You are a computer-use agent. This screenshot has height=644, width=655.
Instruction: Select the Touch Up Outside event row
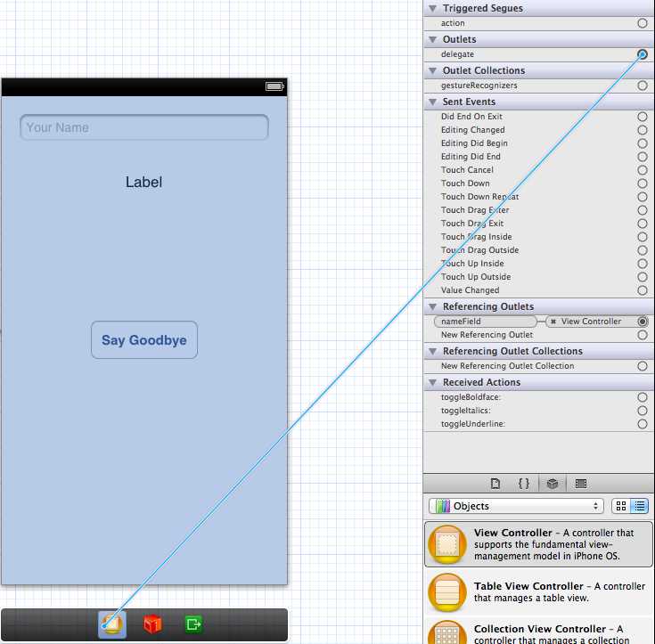(539, 277)
